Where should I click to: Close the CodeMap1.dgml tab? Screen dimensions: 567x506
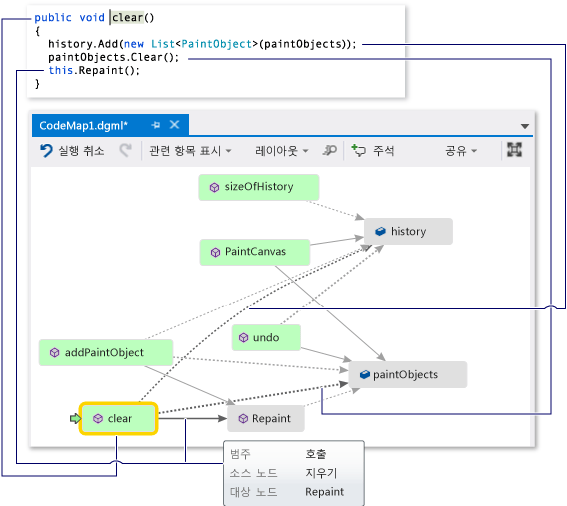click(175, 125)
